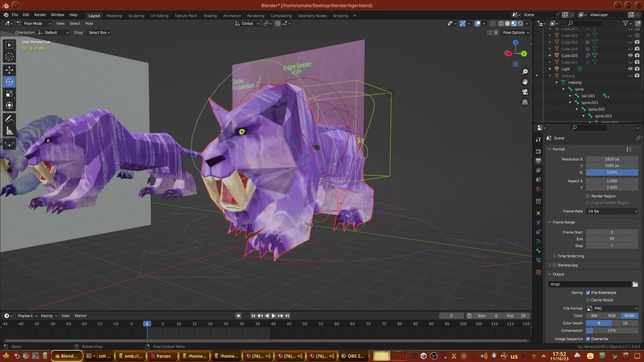Activate the Annotate tool
Screen dimensions: 644x362
9,119
